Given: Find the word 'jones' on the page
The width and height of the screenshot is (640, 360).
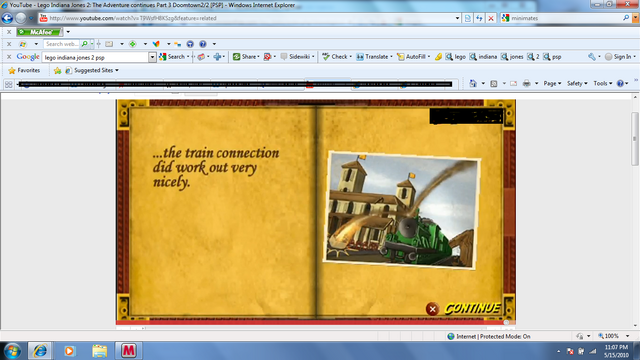Looking at the screenshot, I should click(x=512, y=57).
